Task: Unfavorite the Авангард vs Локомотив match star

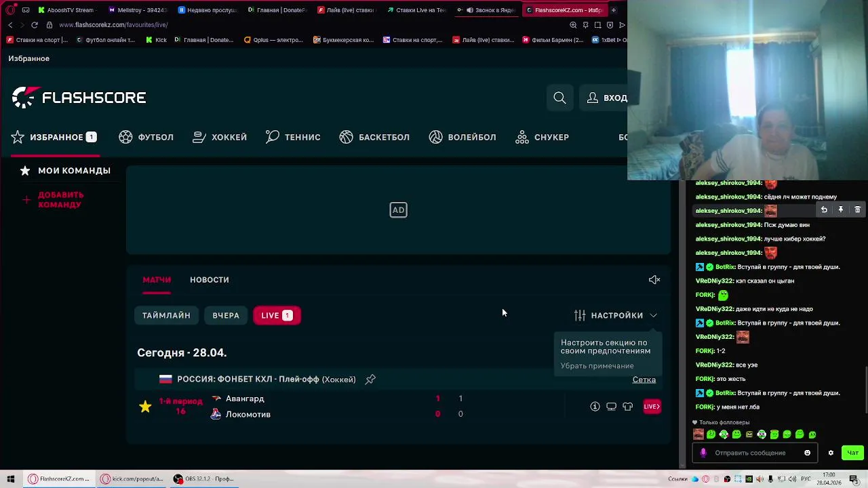Action: click(145, 407)
